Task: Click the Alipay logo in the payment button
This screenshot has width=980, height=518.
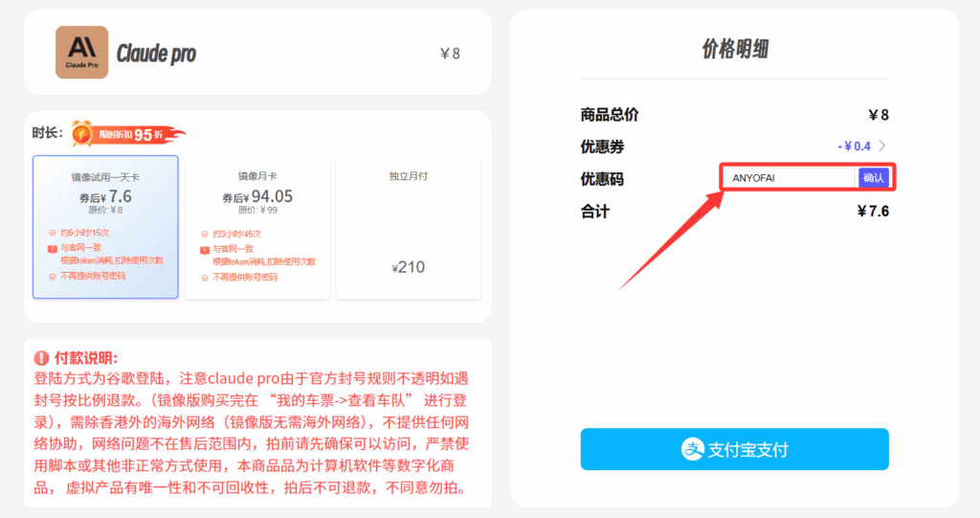Action: [692, 449]
